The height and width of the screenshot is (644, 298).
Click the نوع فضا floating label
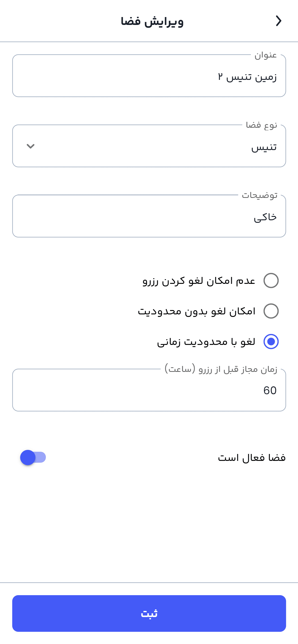pos(261,125)
